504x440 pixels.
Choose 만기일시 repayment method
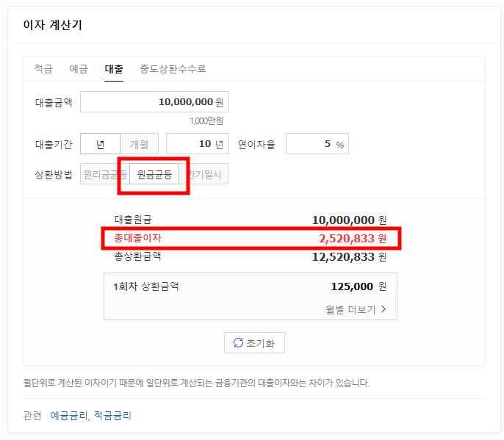(204, 174)
